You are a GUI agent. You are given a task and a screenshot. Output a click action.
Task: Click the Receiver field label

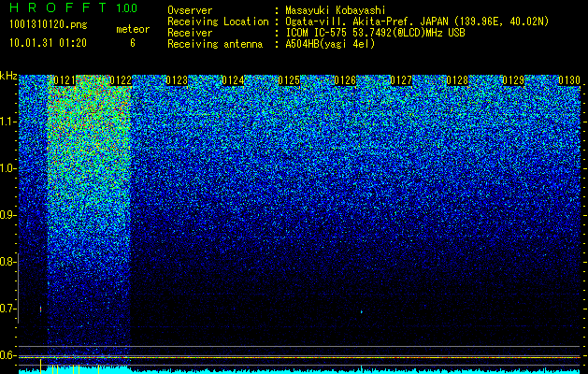pos(190,33)
